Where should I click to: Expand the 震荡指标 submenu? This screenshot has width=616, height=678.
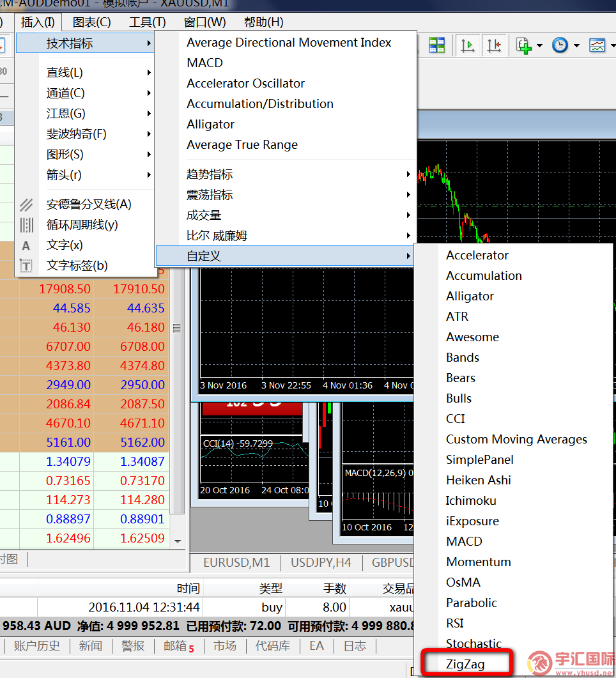pos(210,195)
